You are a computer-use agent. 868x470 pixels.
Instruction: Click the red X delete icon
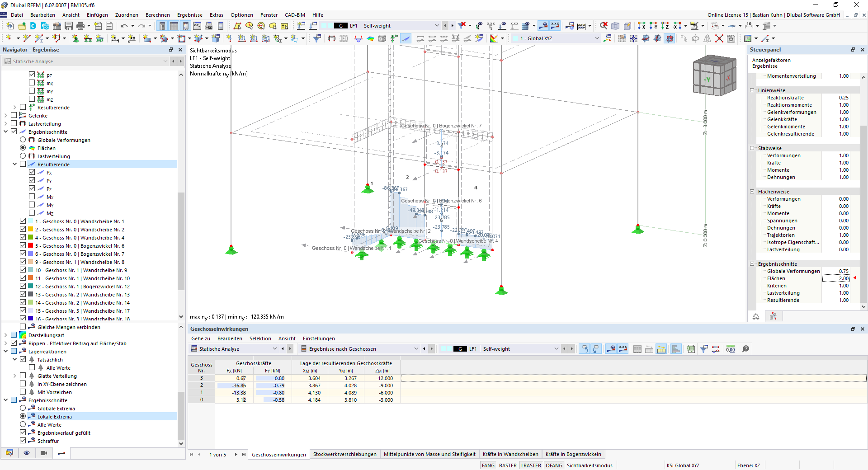click(x=719, y=38)
